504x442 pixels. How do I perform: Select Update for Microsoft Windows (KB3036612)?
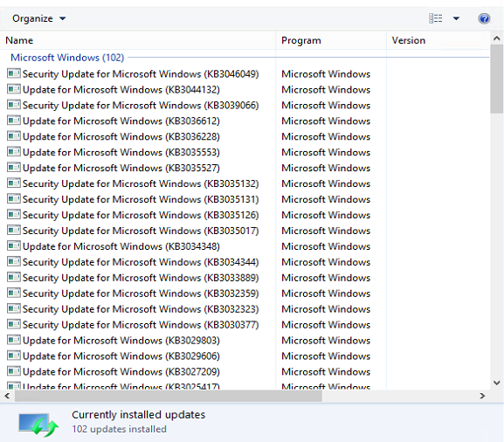click(x=121, y=121)
